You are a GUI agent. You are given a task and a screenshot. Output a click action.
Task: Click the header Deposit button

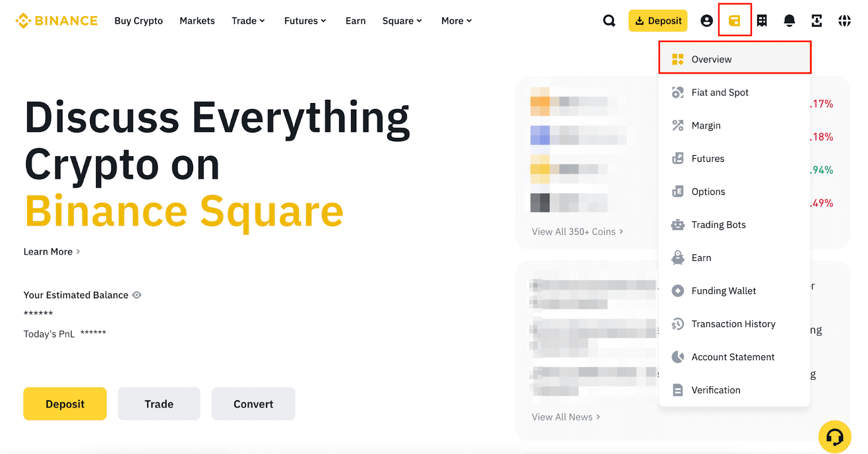(x=658, y=21)
